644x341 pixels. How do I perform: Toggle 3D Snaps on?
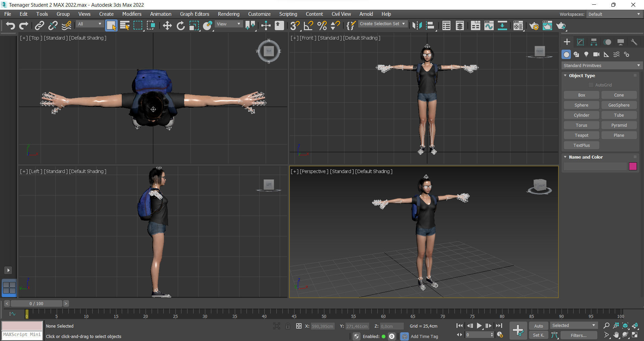pyautogui.click(x=295, y=25)
